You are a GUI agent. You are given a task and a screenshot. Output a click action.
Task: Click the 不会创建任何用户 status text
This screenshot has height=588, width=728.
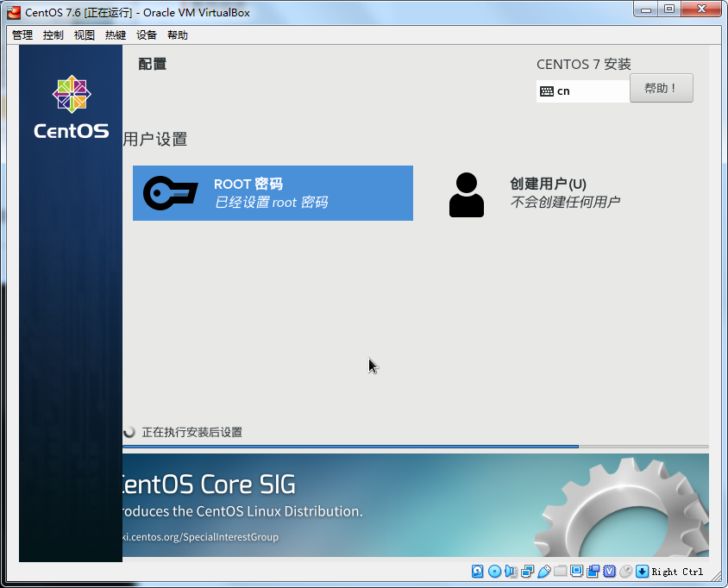(565, 202)
